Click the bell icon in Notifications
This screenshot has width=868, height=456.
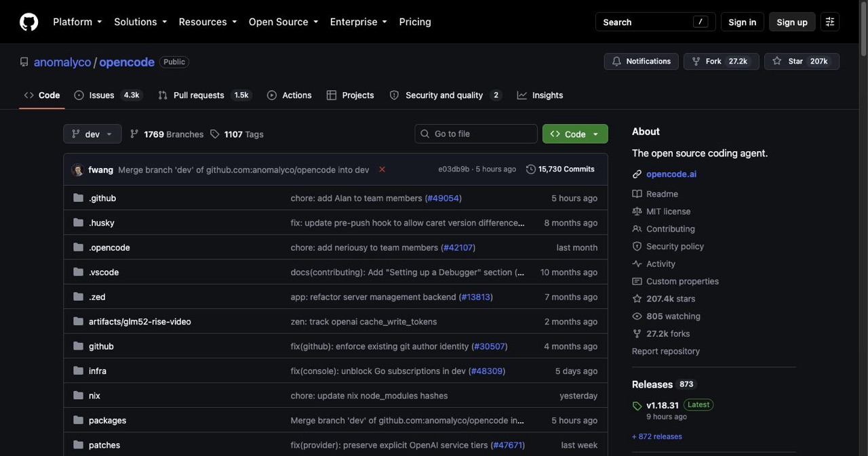pyautogui.click(x=616, y=61)
